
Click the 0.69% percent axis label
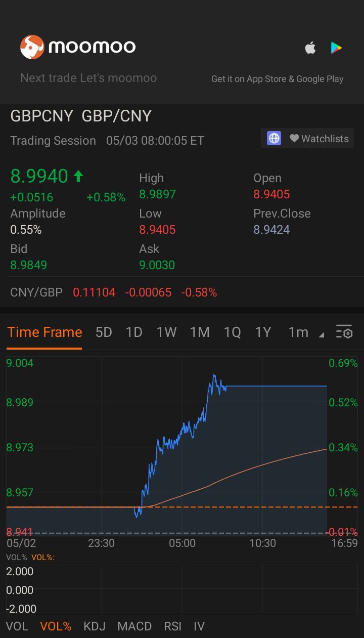tap(343, 363)
